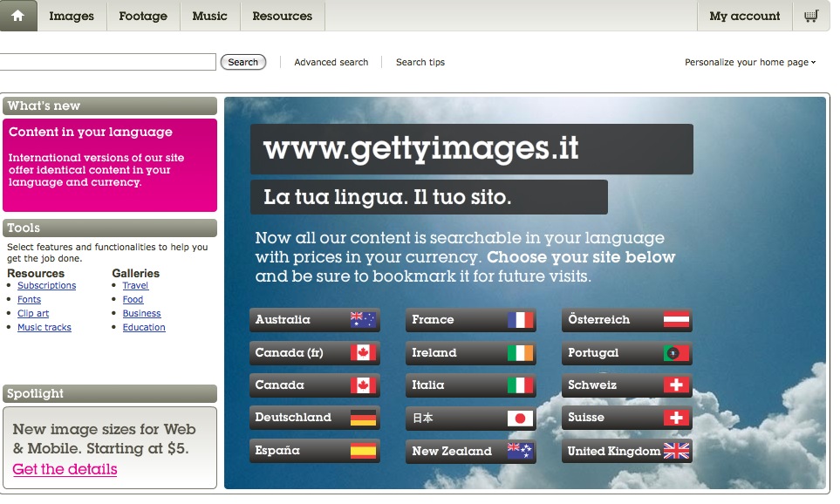Open the Business gallery link
Image resolution: width=840 pixels, height=504 pixels.
(141, 313)
